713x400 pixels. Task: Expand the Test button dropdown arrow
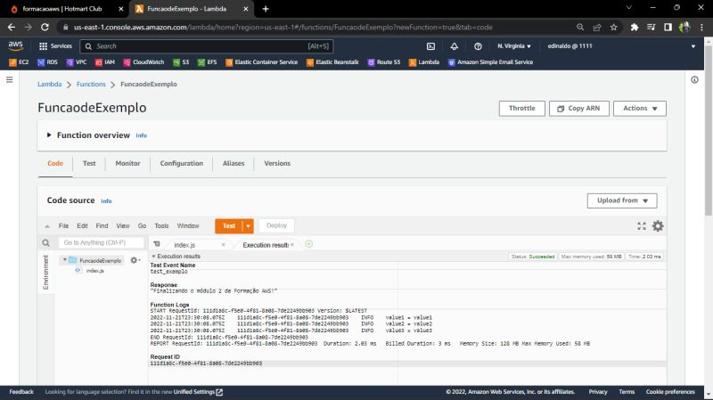click(248, 226)
